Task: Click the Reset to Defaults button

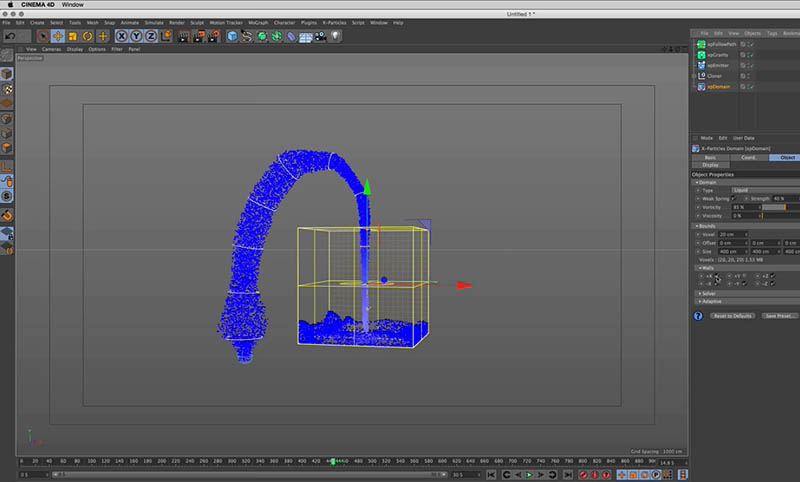Action: 733,316
